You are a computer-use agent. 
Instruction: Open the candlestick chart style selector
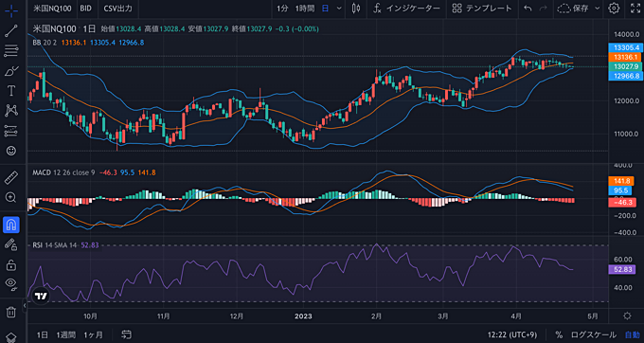tap(356, 9)
